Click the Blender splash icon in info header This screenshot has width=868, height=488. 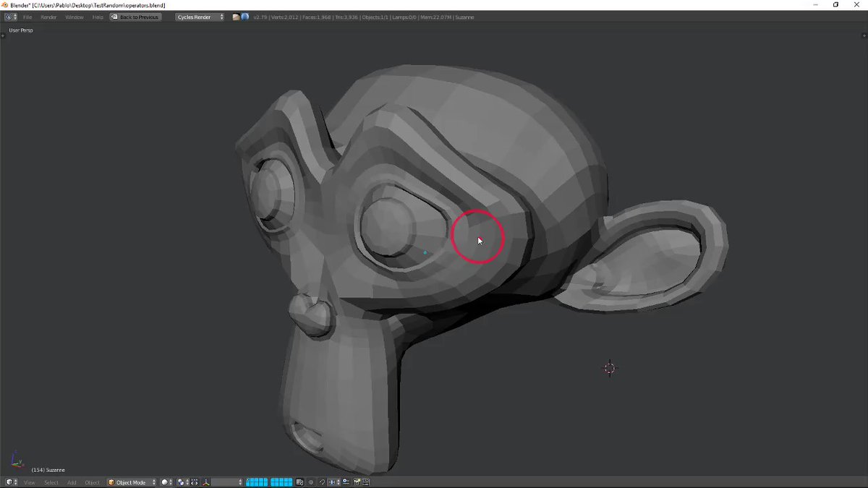(x=245, y=17)
